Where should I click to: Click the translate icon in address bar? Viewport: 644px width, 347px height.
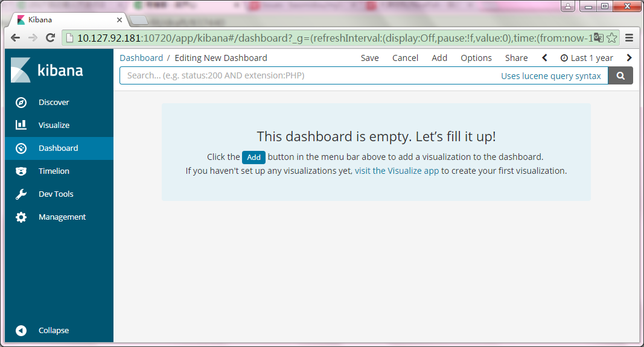(598, 38)
